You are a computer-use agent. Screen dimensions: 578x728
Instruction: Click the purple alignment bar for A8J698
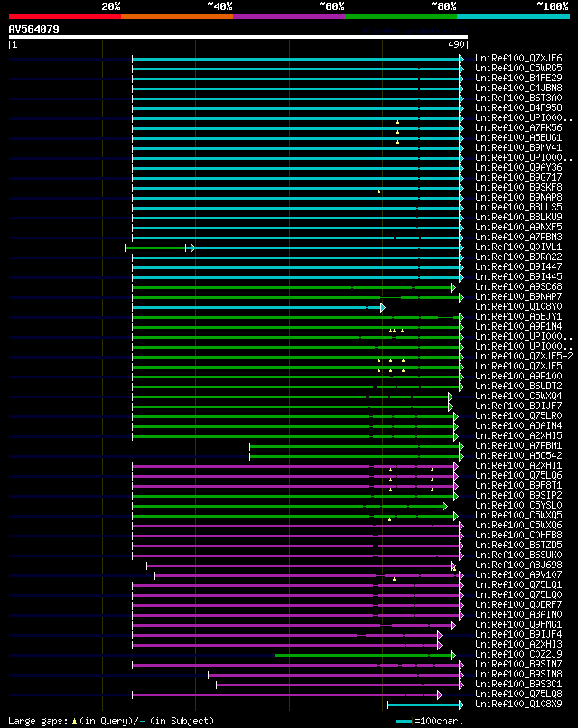pyautogui.click(x=300, y=566)
